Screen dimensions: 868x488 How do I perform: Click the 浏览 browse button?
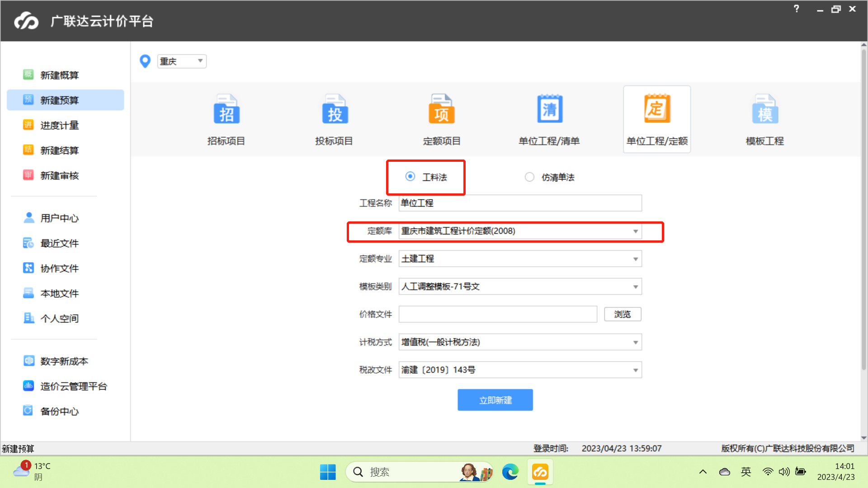[623, 314]
